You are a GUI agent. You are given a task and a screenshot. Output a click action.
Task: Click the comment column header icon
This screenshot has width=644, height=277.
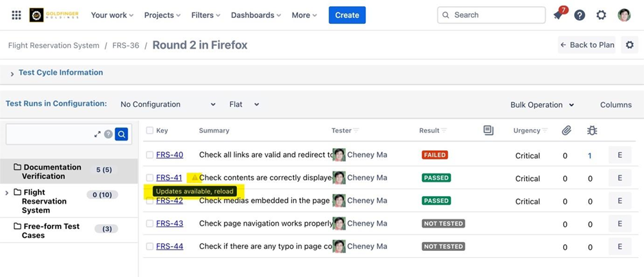(x=488, y=130)
